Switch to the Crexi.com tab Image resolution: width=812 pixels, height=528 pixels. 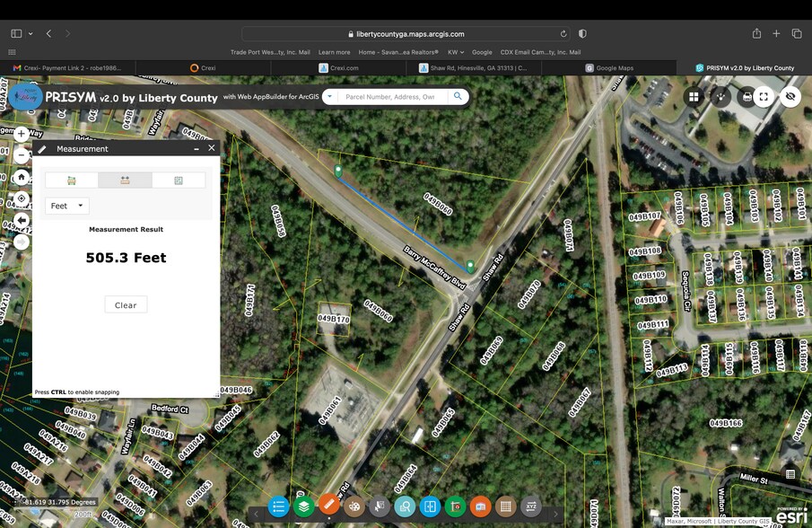(x=338, y=68)
